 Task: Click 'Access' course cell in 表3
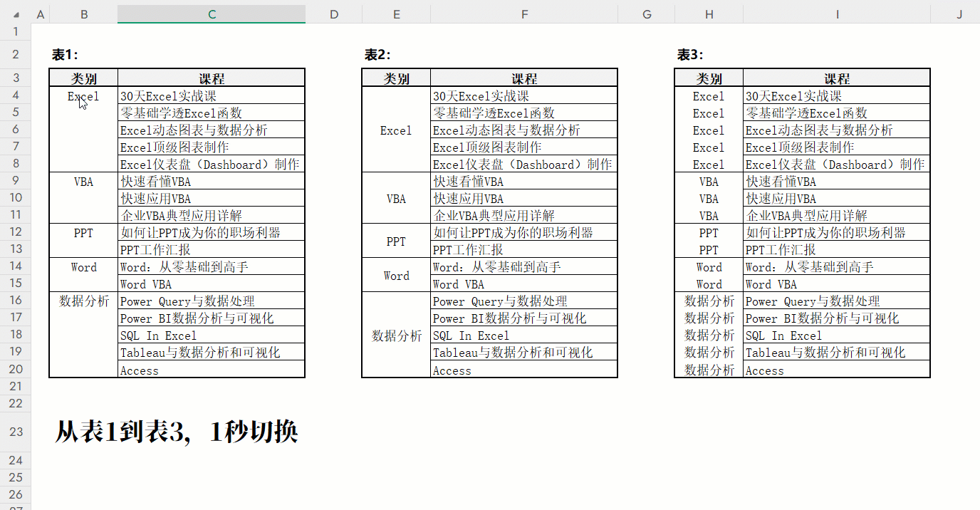pos(837,370)
